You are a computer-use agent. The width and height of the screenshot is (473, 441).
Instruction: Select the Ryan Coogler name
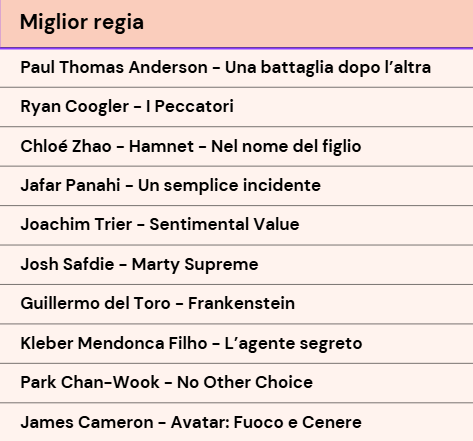tap(75, 107)
